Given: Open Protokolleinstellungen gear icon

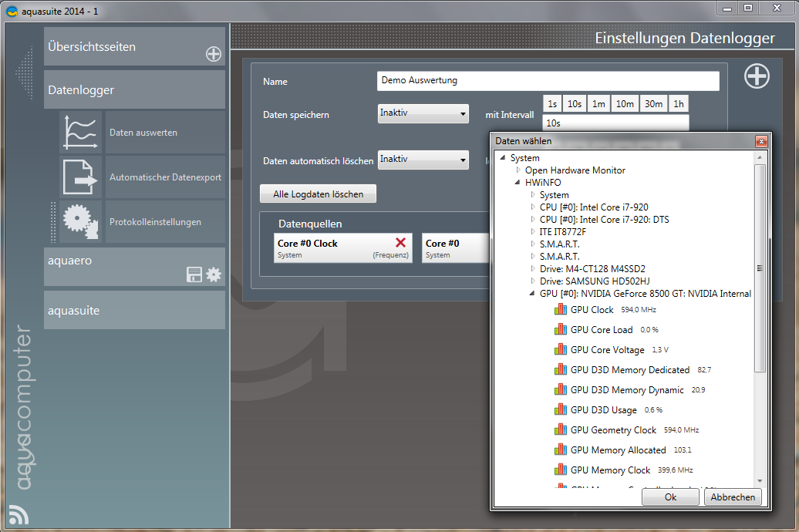Looking at the screenshot, I should coord(81,221).
